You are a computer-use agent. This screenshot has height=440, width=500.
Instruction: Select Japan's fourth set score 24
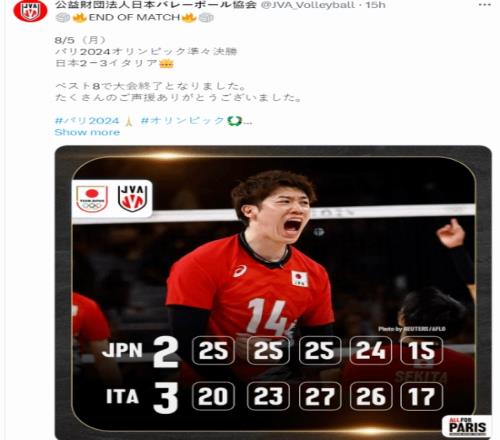(371, 350)
